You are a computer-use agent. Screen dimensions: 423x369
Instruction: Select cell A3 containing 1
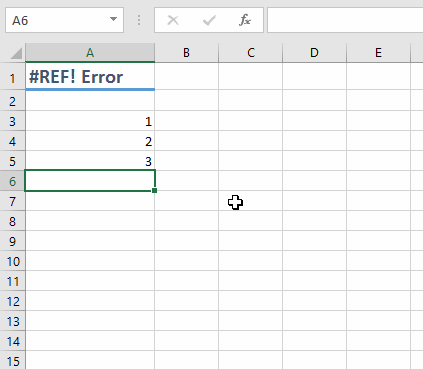(90, 121)
